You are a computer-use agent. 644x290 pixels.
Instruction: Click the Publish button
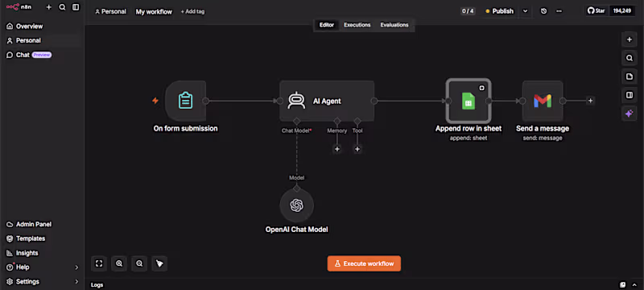click(499, 11)
